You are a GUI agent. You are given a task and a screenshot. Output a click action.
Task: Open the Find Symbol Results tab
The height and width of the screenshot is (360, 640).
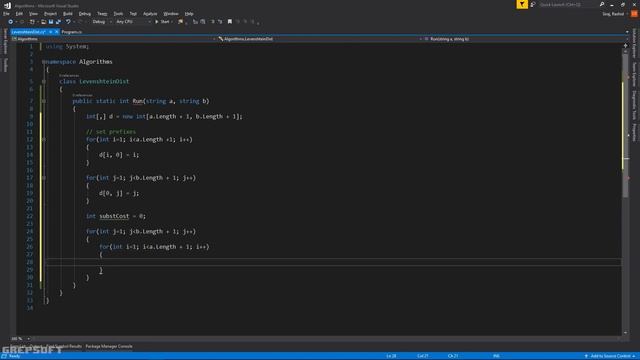[64, 347]
